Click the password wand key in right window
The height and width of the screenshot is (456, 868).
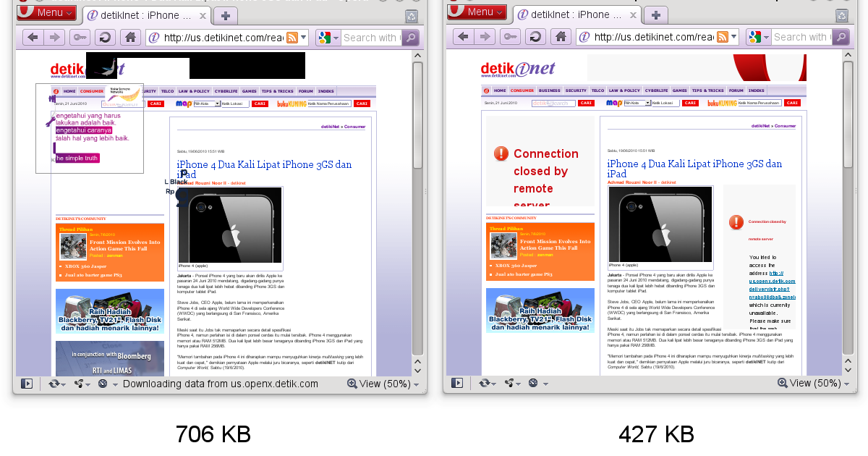click(510, 37)
